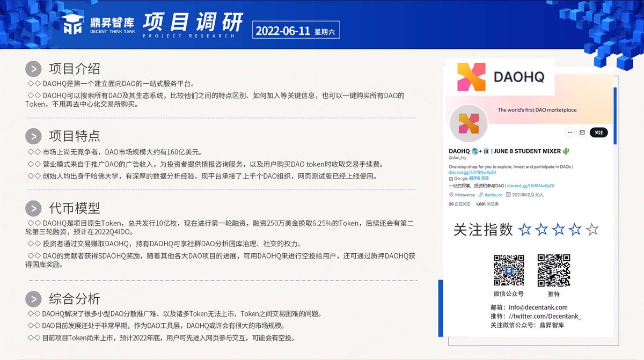Screen dimensions: 644x360
Task: Click the globe emoji in the profile name
Action: point(475,151)
